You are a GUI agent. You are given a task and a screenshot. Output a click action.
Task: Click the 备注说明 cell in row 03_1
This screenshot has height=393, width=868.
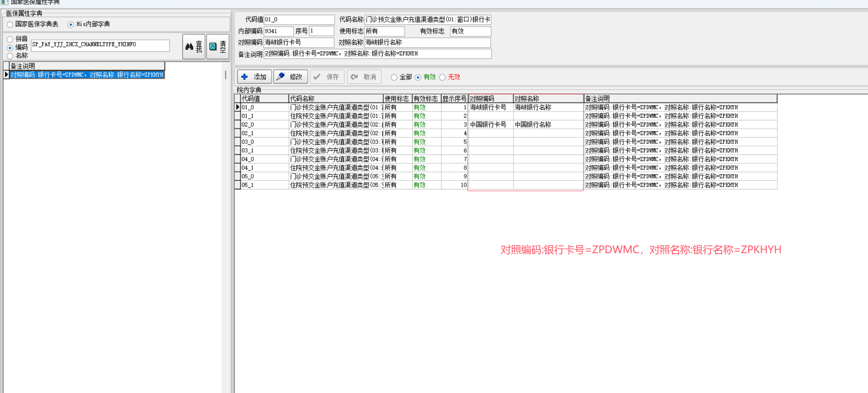681,150
